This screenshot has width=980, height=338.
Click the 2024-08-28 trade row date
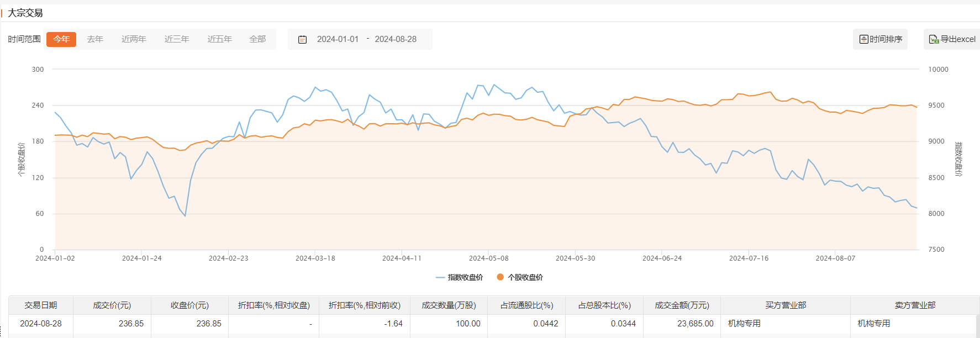(41, 324)
